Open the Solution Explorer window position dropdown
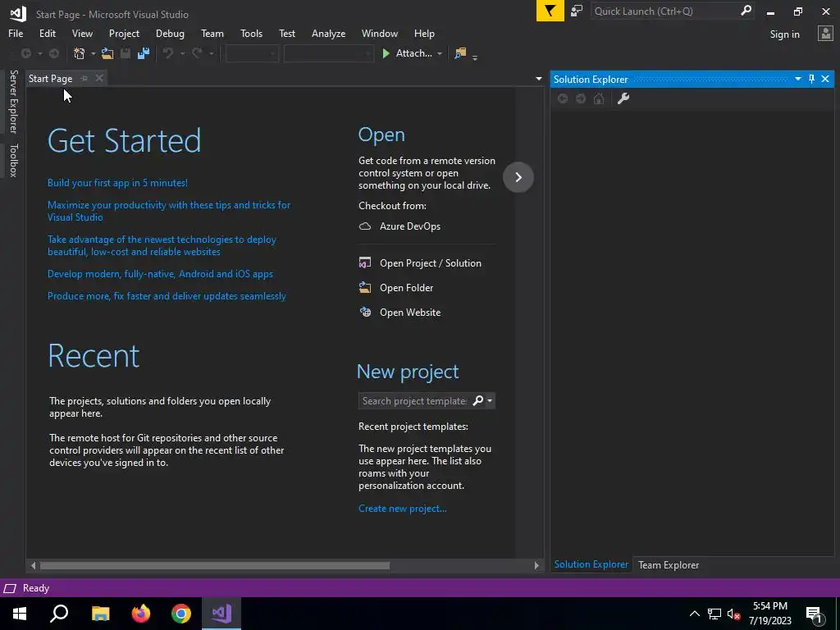 click(797, 79)
